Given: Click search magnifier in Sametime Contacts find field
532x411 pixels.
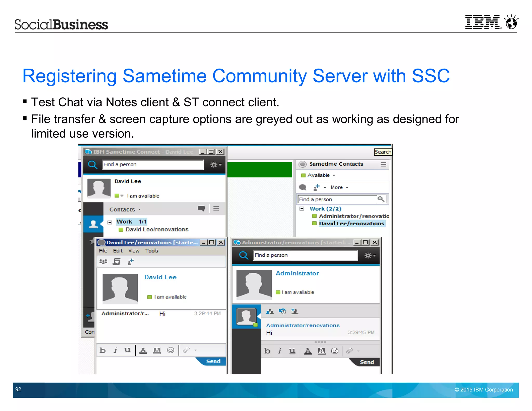Looking at the screenshot, I should [381, 199].
